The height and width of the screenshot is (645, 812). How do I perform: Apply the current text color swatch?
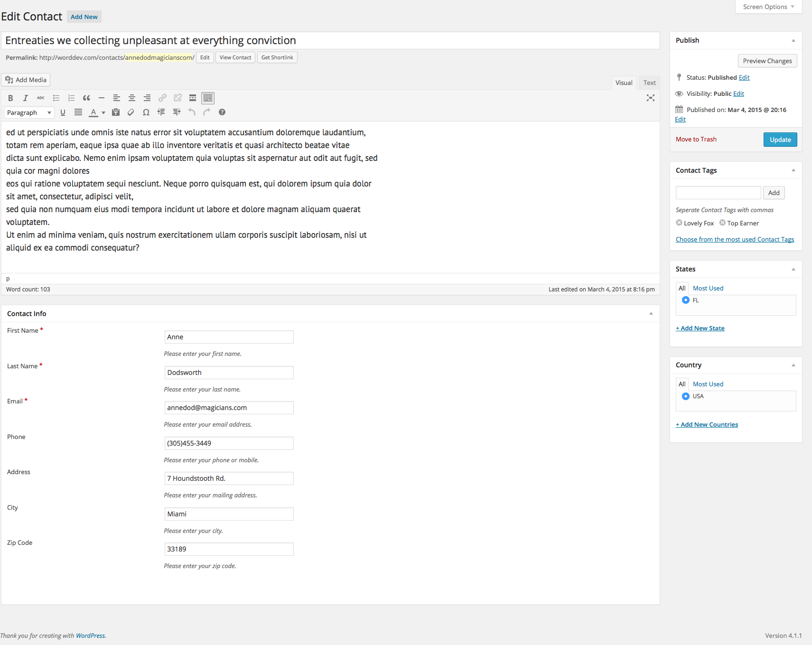[x=93, y=112]
